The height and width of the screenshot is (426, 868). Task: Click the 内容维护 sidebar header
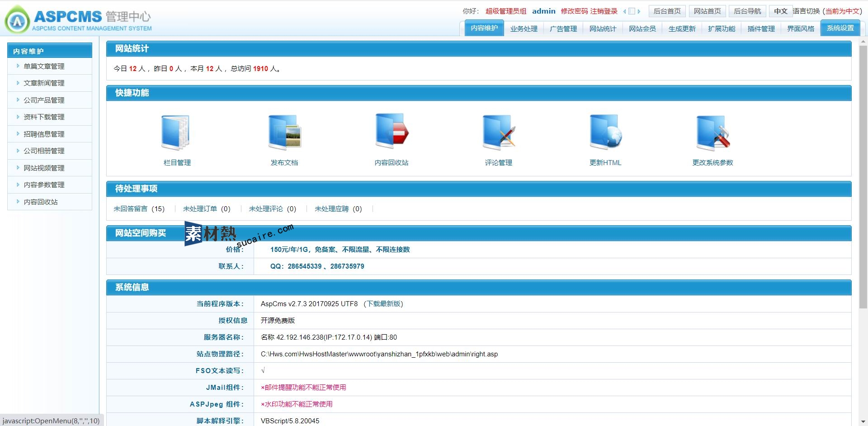pyautogui.click(x=50, y=51)
